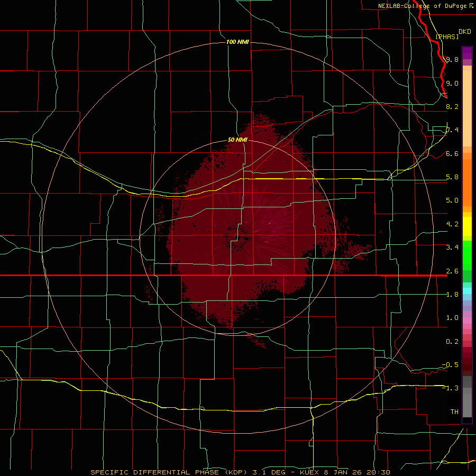Click the 3.4 value on color scale

(452, 248)
